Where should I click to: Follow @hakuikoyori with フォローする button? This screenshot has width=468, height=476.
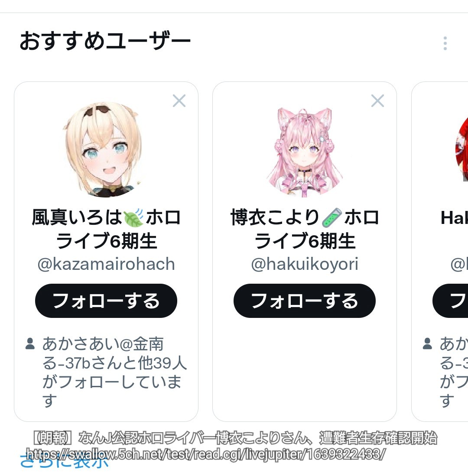(304, 301)
